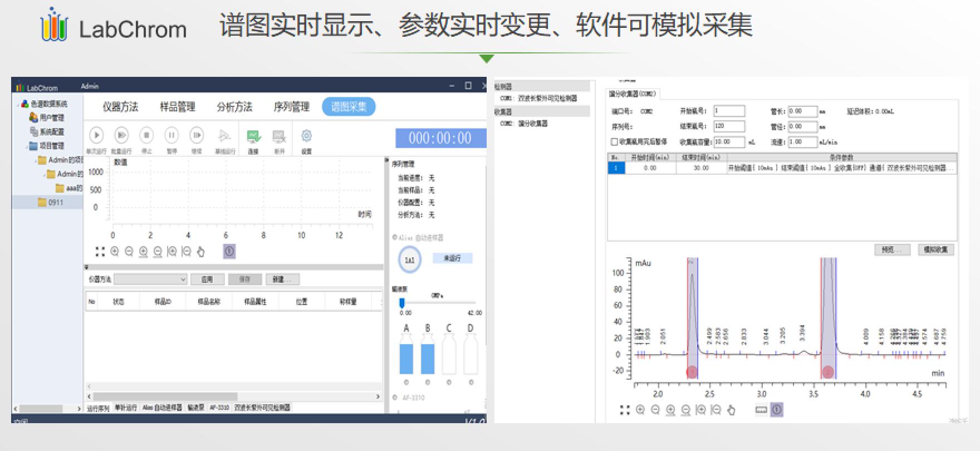Image resolution: width=980 pixels, height=451 pixels.
Task: Open the 单针运行 bottom tab
Action: (x=126, y=408)
